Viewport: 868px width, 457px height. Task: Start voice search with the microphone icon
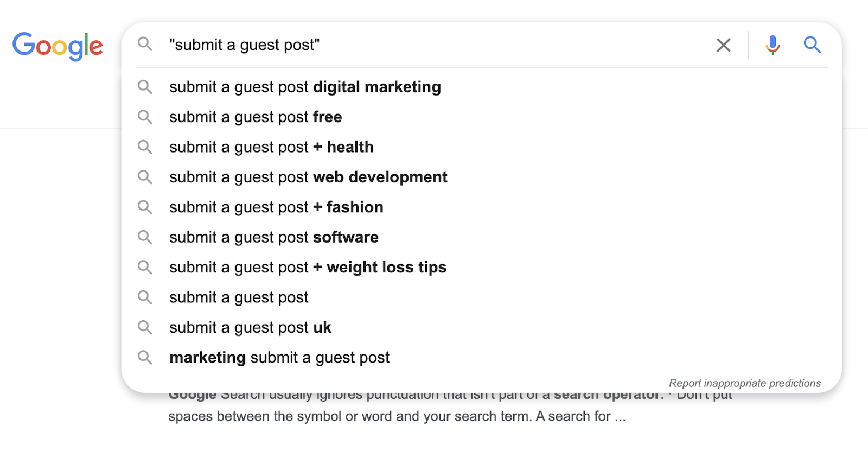773,45
